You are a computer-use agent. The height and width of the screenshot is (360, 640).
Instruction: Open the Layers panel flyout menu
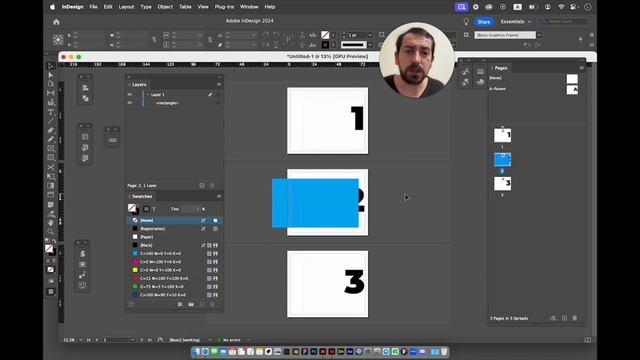[219, 84]
